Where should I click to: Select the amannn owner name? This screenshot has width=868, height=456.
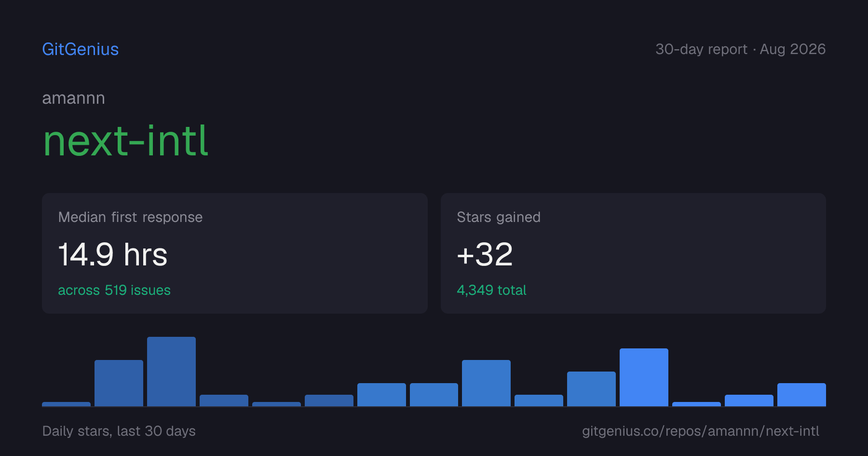[73, 98]
